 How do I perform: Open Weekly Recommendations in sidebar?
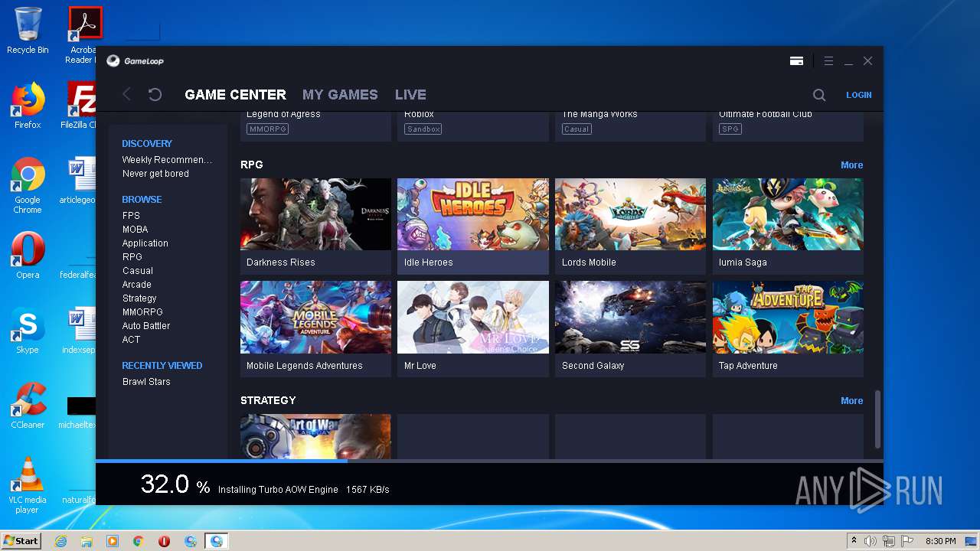(x=167, y=160)
